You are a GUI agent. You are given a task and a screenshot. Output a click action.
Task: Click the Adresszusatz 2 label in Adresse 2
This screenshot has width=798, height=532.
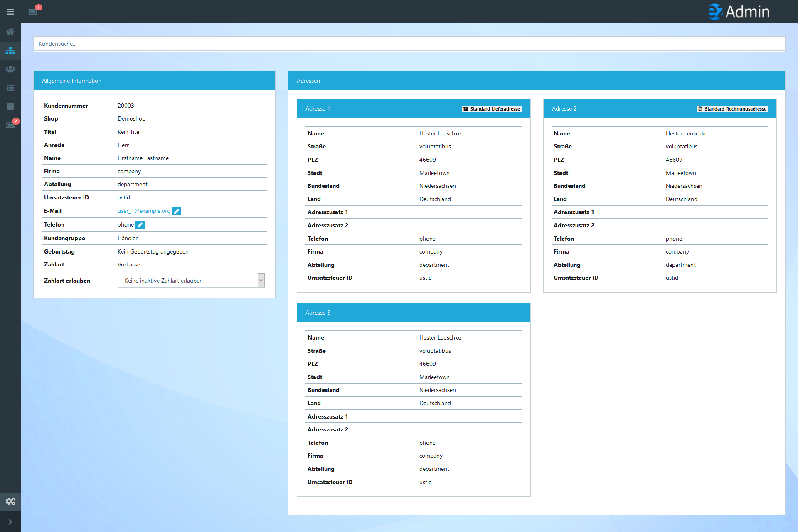pyautogui.click(x=574, y=225)
